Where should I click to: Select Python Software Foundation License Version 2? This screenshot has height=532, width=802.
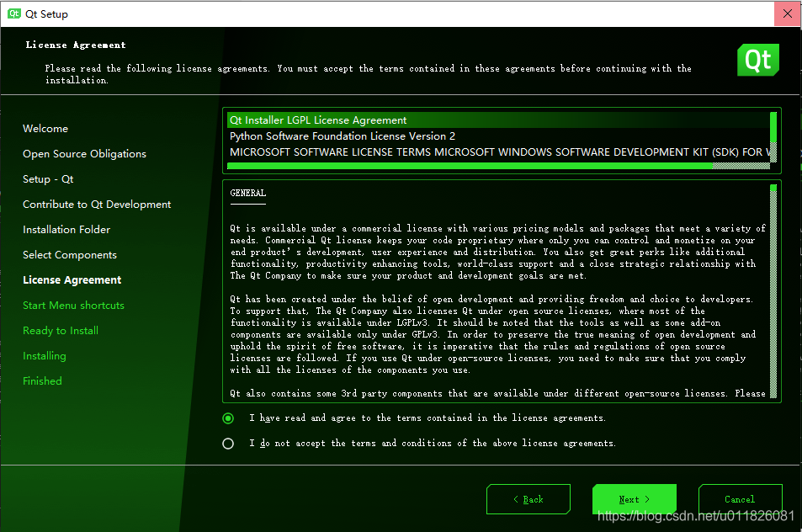tap(498, 136)
